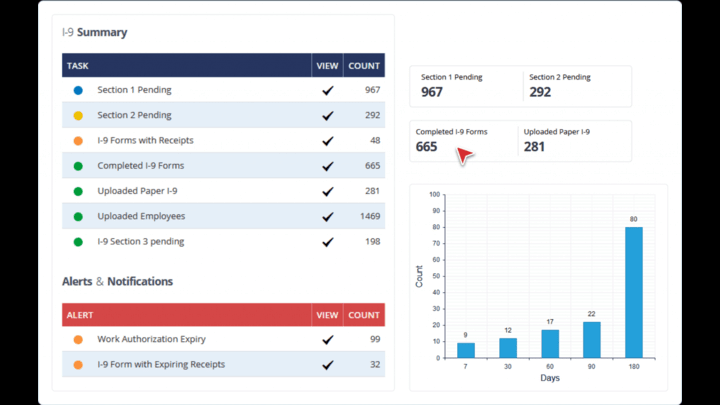
Task: Click the Uploaded Employees task link
Action: (x=141, y=216)
